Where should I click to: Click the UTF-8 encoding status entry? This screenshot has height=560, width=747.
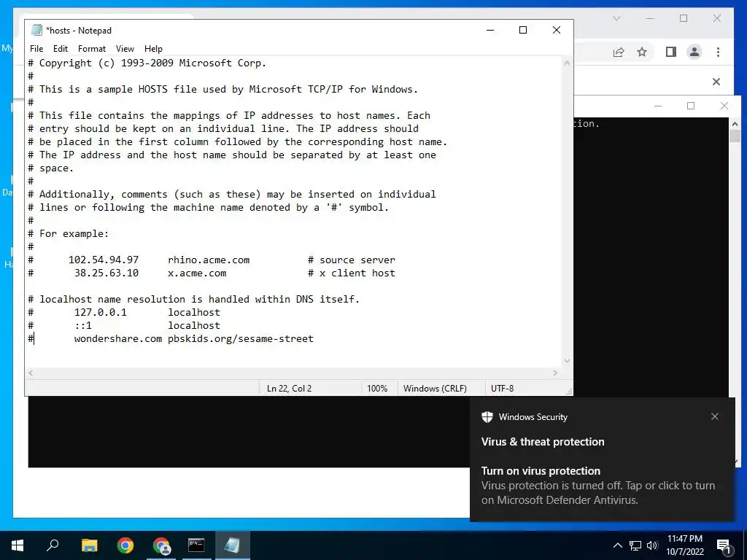click(502, 389)
